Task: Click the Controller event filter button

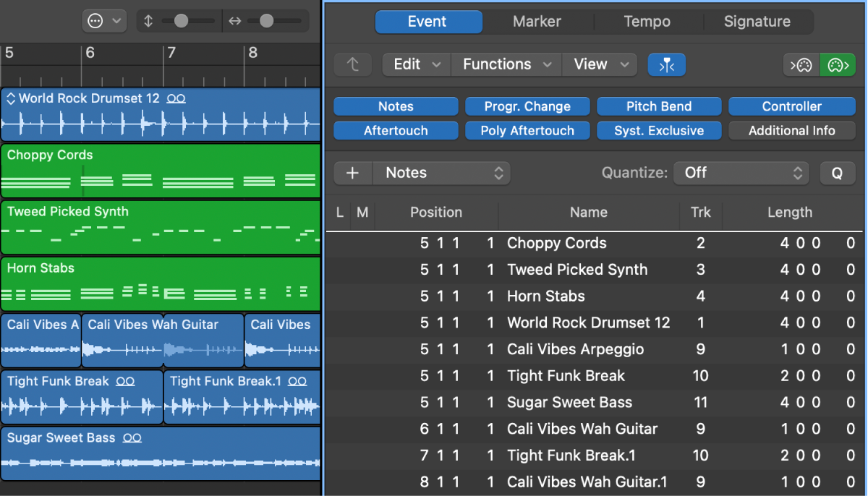Action: 792,106
